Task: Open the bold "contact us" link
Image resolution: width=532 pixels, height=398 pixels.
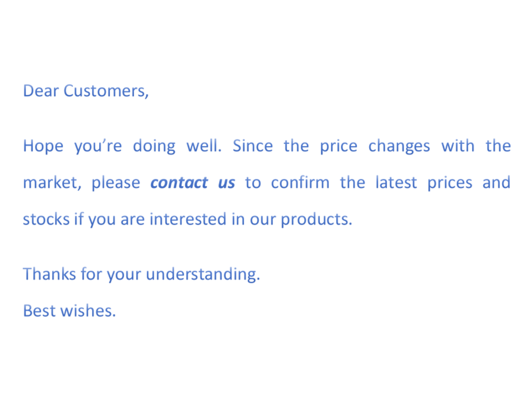Action: pyautogui.click(x=192, y=183)
